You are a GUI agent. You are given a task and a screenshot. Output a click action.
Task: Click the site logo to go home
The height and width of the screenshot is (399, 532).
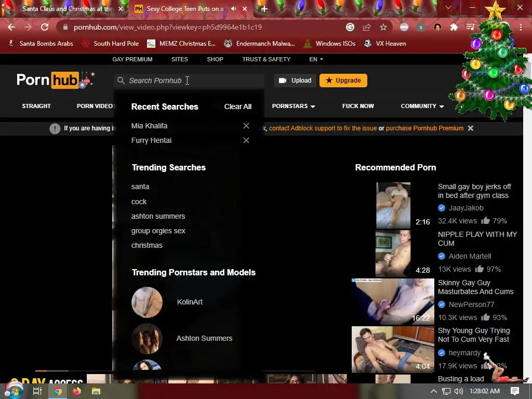[55, 80]
